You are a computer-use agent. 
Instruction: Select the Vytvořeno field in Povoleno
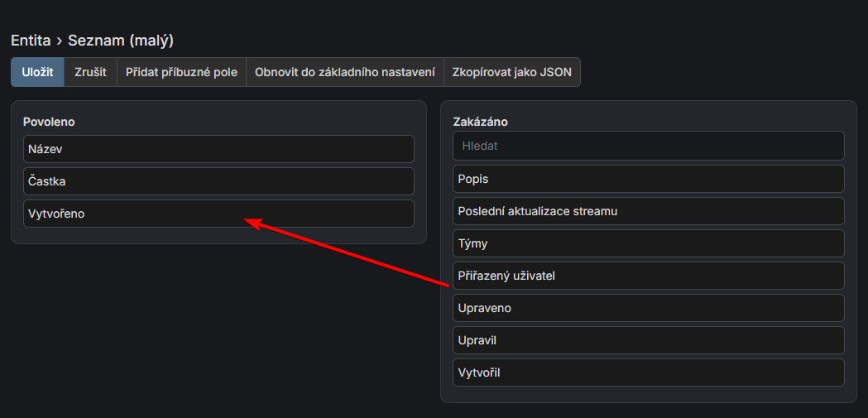pos(218,214)
